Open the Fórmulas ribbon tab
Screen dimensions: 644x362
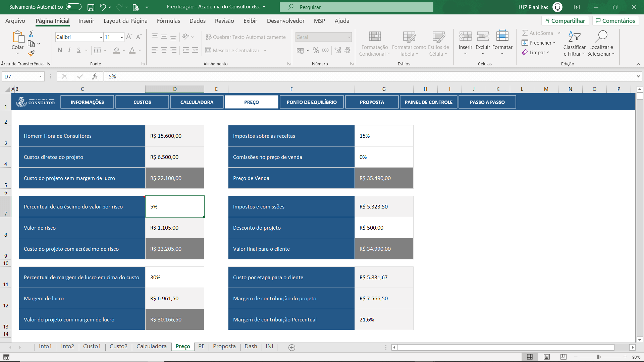tap(168, 21)
